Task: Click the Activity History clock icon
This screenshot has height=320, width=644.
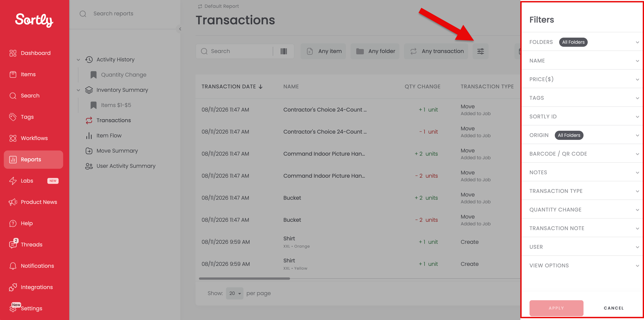Action: click(89, 59)
